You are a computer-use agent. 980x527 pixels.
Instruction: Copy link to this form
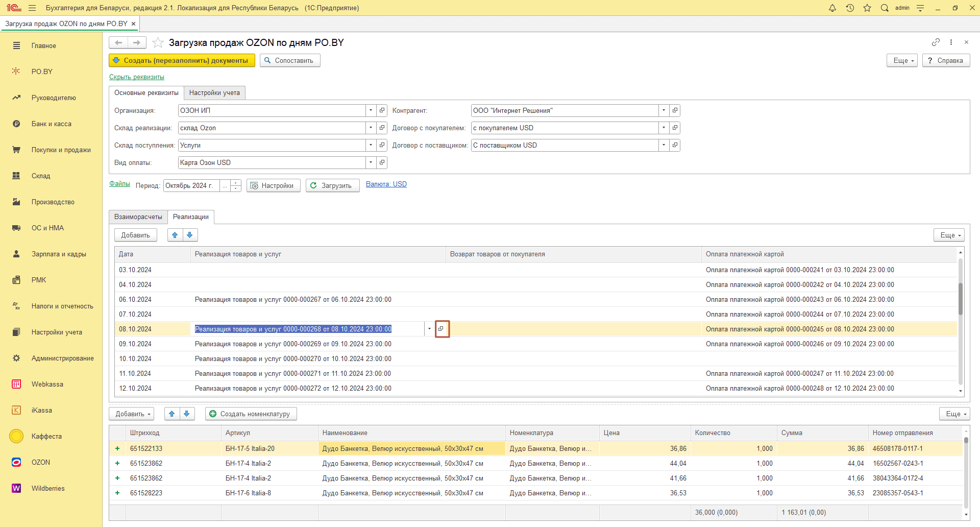click(936, 42)
